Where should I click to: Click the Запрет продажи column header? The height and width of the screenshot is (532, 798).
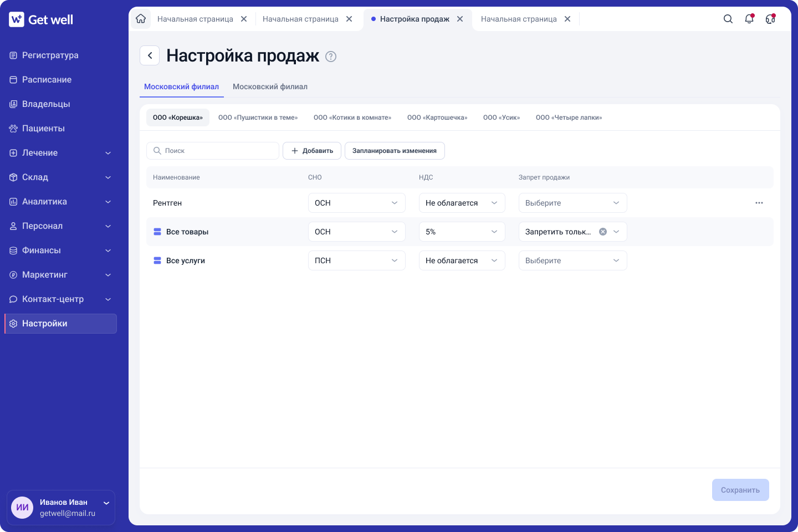click(x=544, y=177)
